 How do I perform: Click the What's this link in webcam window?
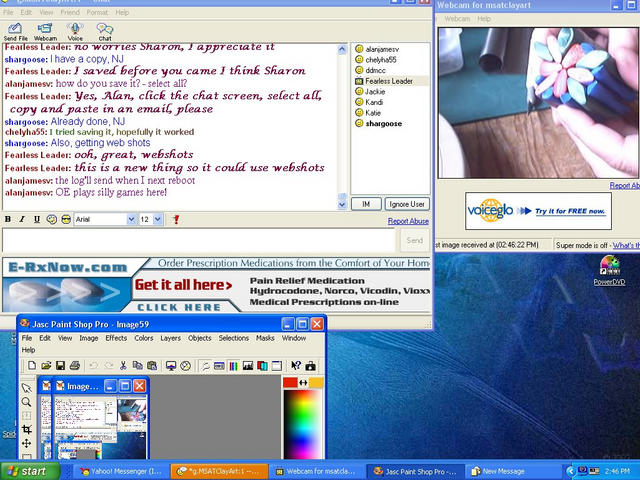tap(626, 245)
